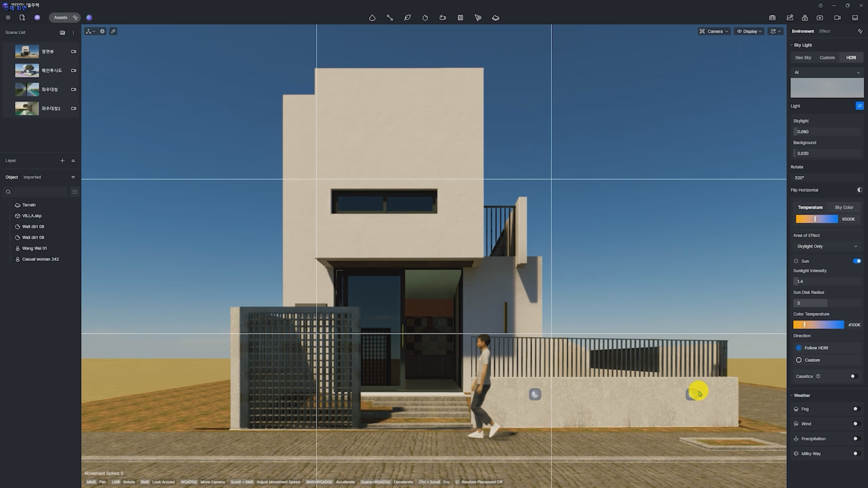The image size is (868, 488).
Task: Switch to the Effect tab
Action: pos(825,31)
